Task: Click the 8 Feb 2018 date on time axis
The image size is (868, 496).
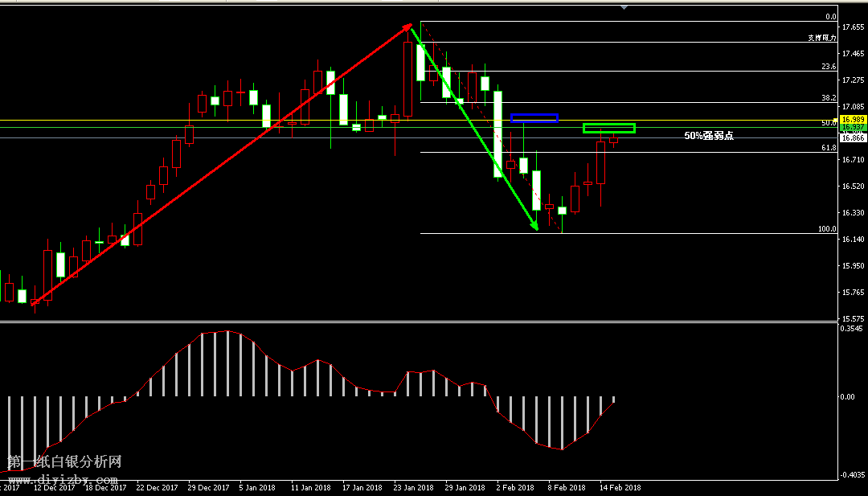Action: [x=567, y=487]
